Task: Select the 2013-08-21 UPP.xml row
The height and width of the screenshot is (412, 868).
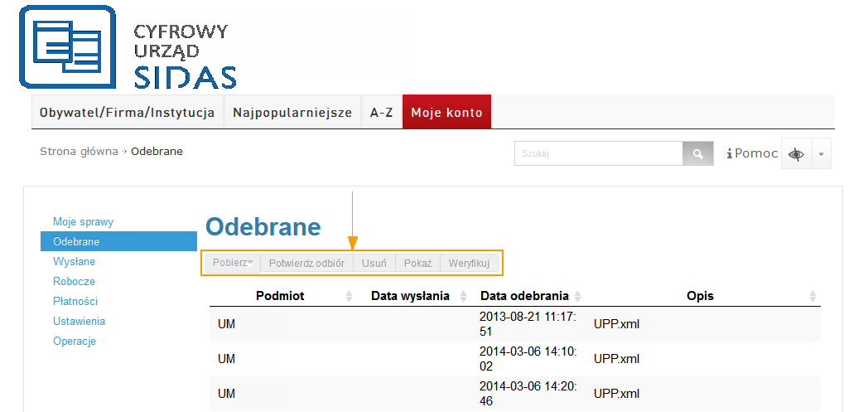Action: pos(514,324)
